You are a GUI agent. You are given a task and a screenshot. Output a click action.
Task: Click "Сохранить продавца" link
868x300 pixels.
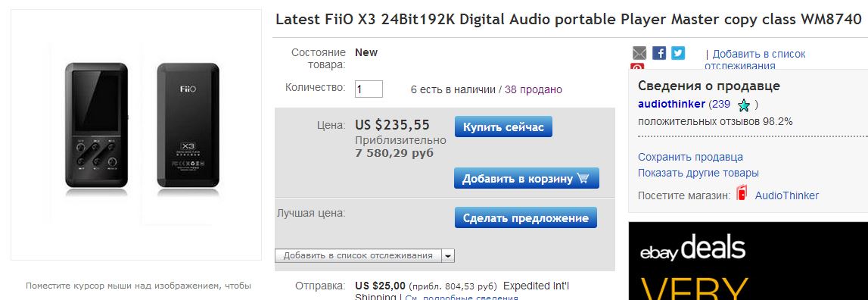[x=690, y=157]
